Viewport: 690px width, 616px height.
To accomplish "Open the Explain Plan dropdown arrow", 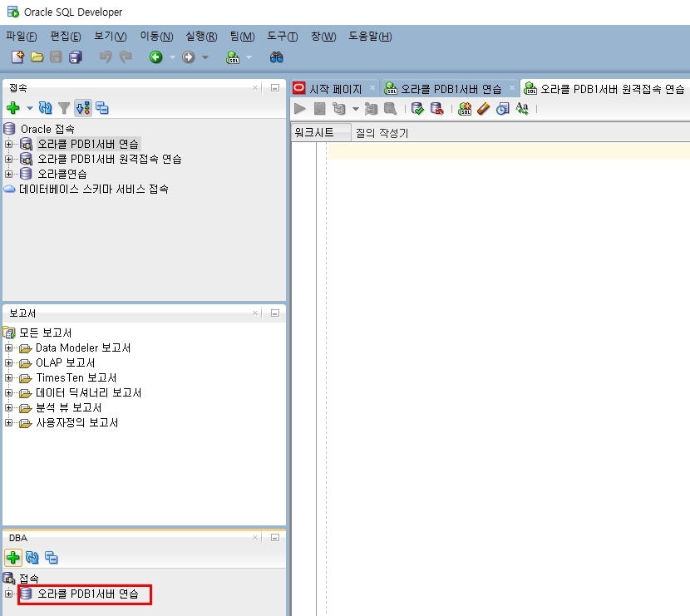I will point(356,109).
